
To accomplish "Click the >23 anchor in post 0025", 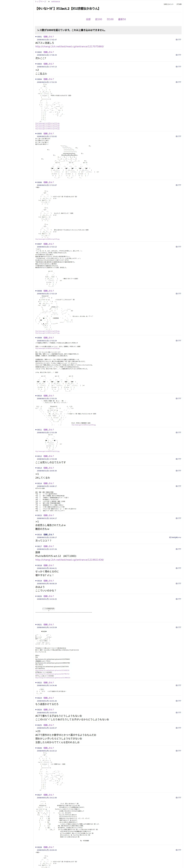I will coord(38,731).
